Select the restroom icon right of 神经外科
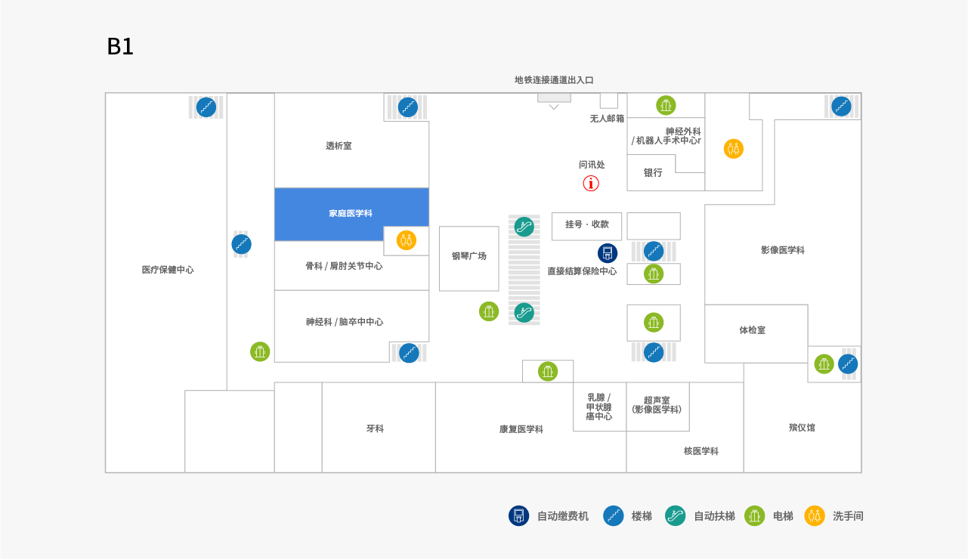This screenshot has width=968, height=560. click(733, 148)
